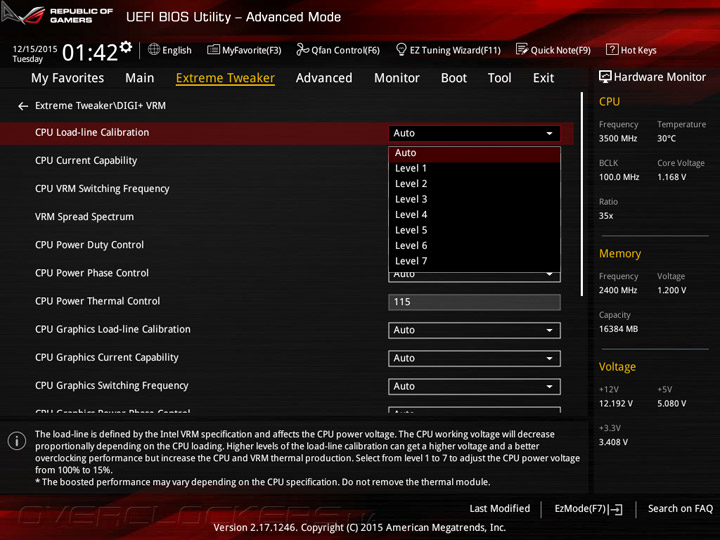Click the 12/15/2015 date text
The image size is (720, 540).
click(35, 49)
